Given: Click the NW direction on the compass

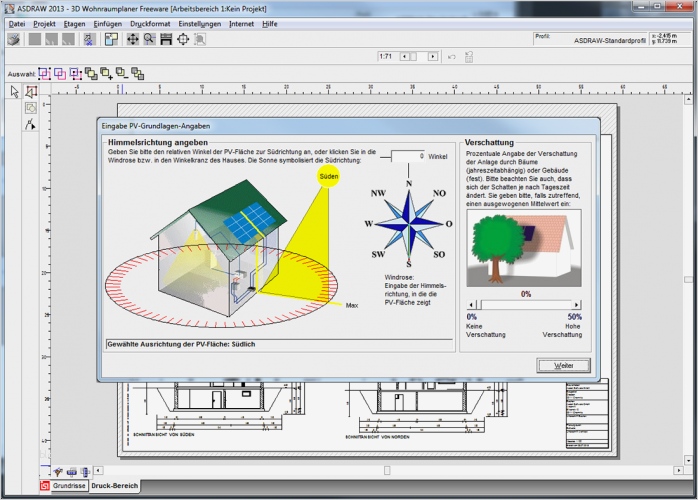Looking at the screenshot, I should [x=378, y=193].
